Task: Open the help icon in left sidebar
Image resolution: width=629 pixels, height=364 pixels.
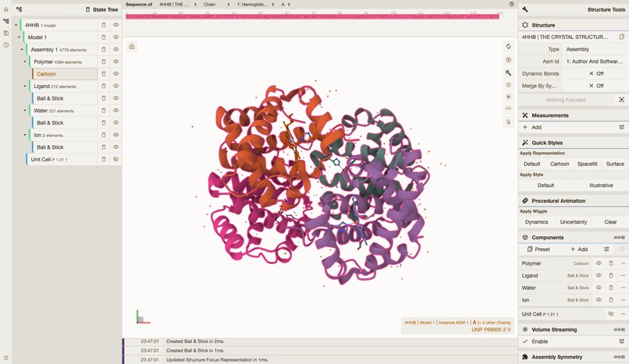Action: pos(6,45)
